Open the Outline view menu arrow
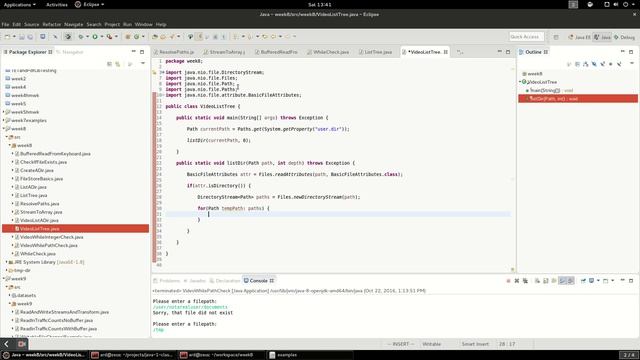Image resolution: width=640 pixels, height=360 pixels. pyautogui.click(x=632, y=64)
